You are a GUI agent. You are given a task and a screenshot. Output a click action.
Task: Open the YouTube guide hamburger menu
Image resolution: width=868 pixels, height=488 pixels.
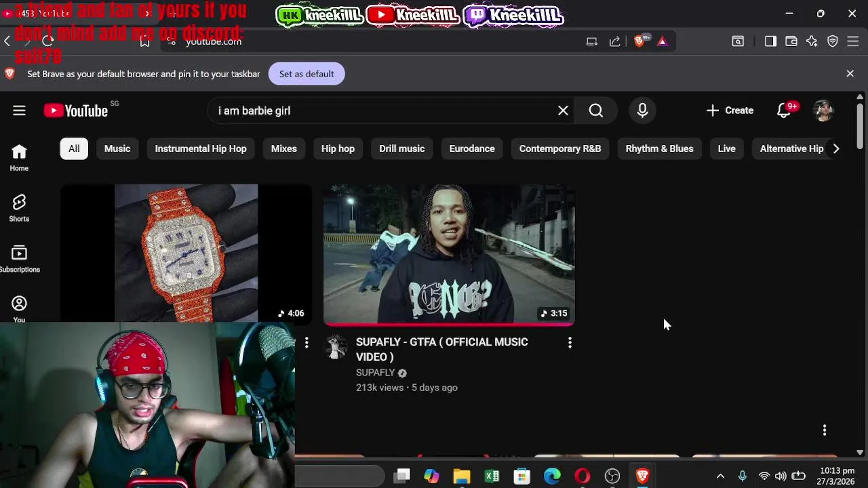coord(19,110)
